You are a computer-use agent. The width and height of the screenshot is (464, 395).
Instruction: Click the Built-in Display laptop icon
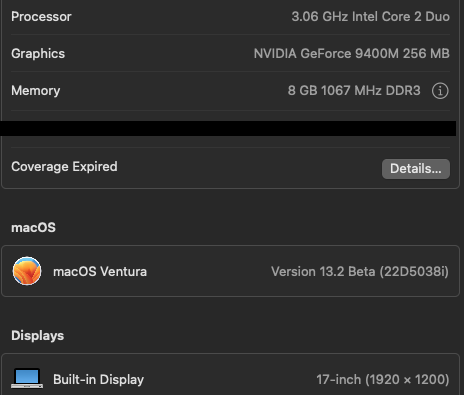[x=27, y=378]
